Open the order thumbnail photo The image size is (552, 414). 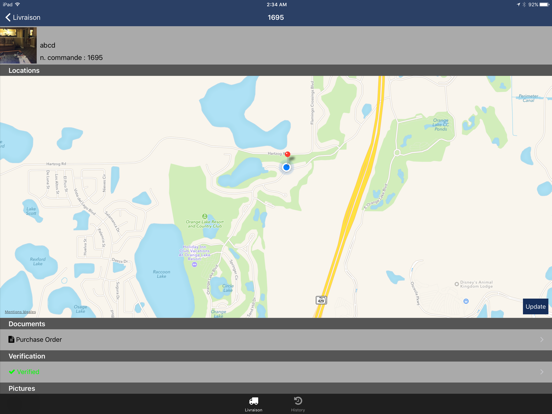coord(18,45)
